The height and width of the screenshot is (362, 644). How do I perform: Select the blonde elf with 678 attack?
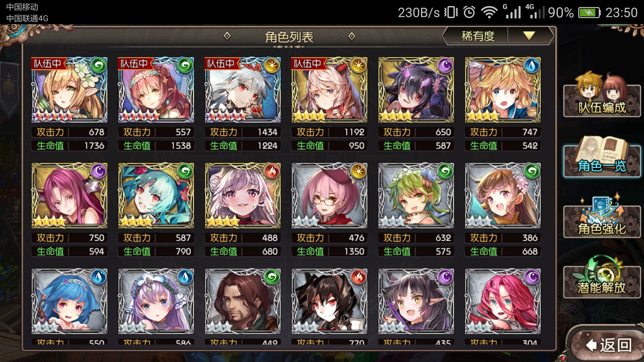(x=69, y=89)
